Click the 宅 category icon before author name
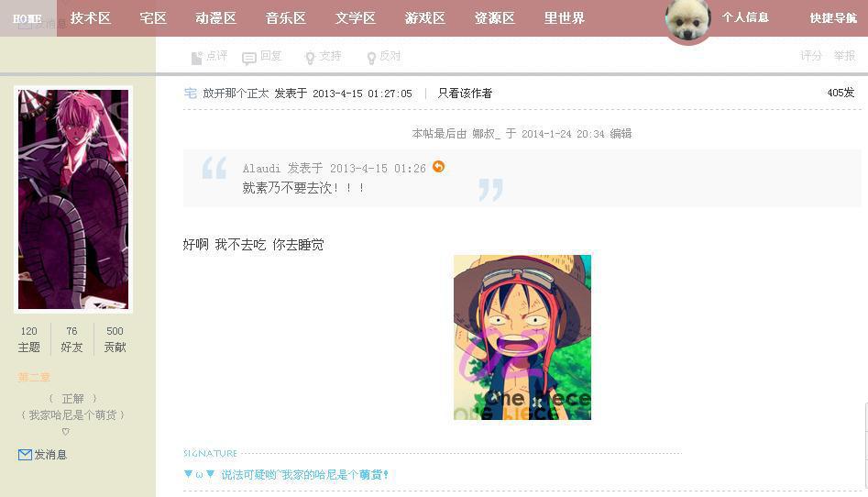The width and height of the screenshot is (868, 497). click(191, 94)
